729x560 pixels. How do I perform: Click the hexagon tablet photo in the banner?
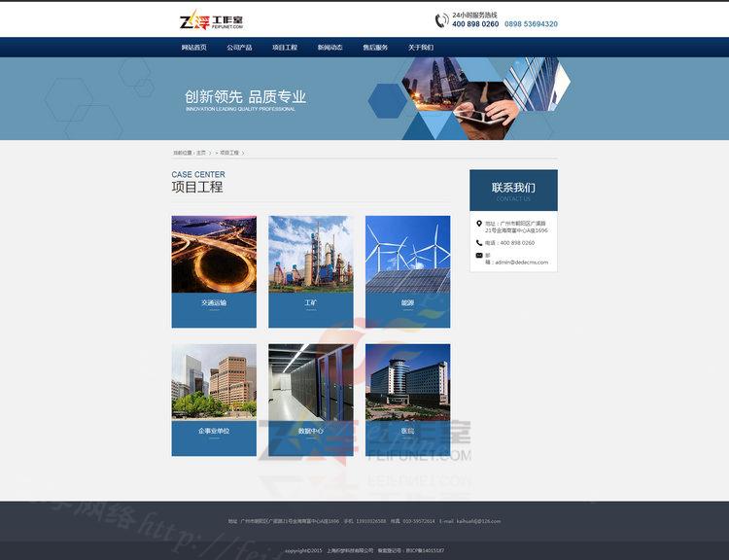click(x=486, y=111)
